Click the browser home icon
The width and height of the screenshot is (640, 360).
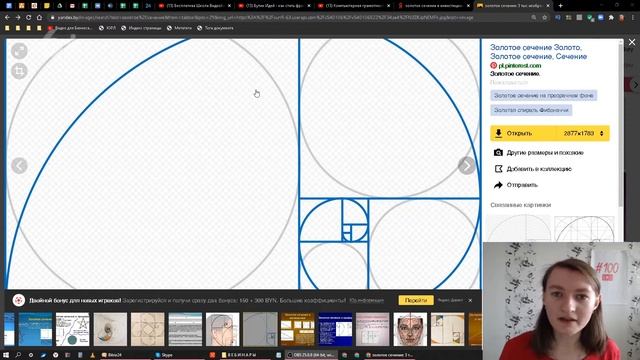pyautogui.click(x=39, y=18)
